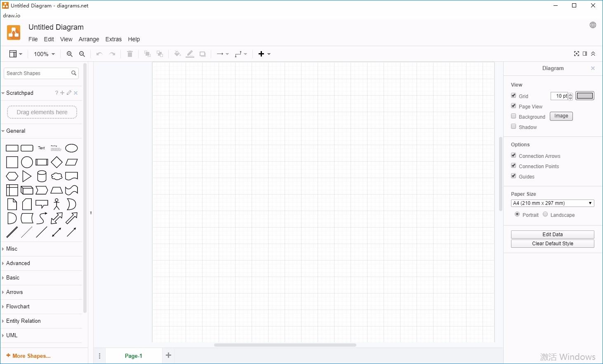Select the Rectangle shape
The width and height of the screenshot is (603, 364).
pyautogui.click(x=12, y=148)
